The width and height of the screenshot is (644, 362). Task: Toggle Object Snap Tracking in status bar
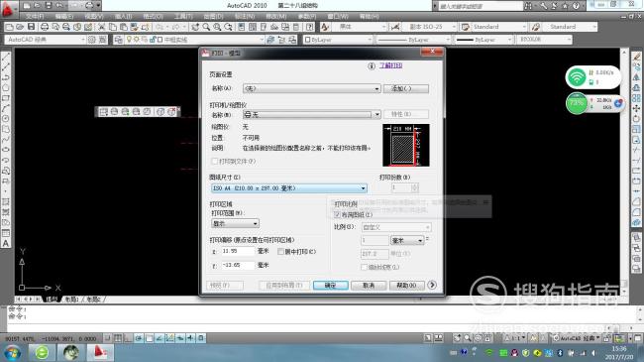click(160, 338)
